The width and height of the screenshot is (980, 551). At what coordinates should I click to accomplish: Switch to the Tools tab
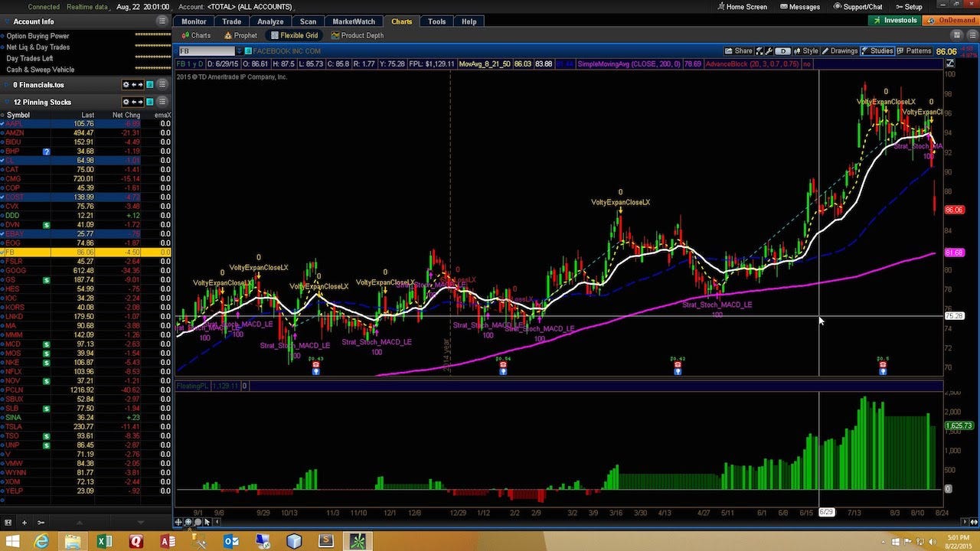[x=436, y=21]
